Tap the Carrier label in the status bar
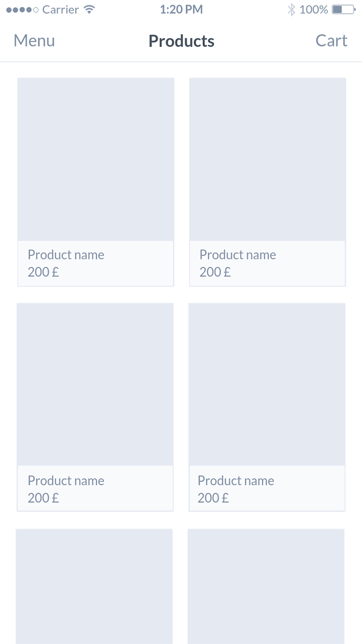This screenshot has width=362, height=644. (x=60, y=9)
